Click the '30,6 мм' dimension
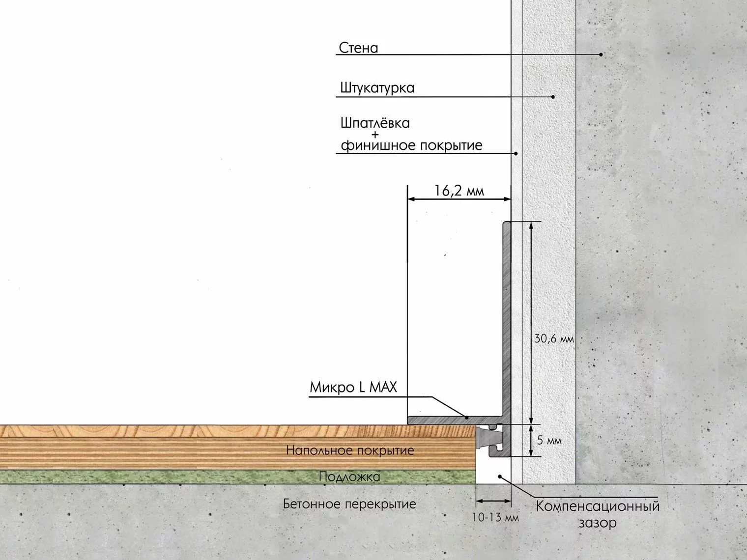The height and width of the screenshot is (560, 747). click(554, 339)
